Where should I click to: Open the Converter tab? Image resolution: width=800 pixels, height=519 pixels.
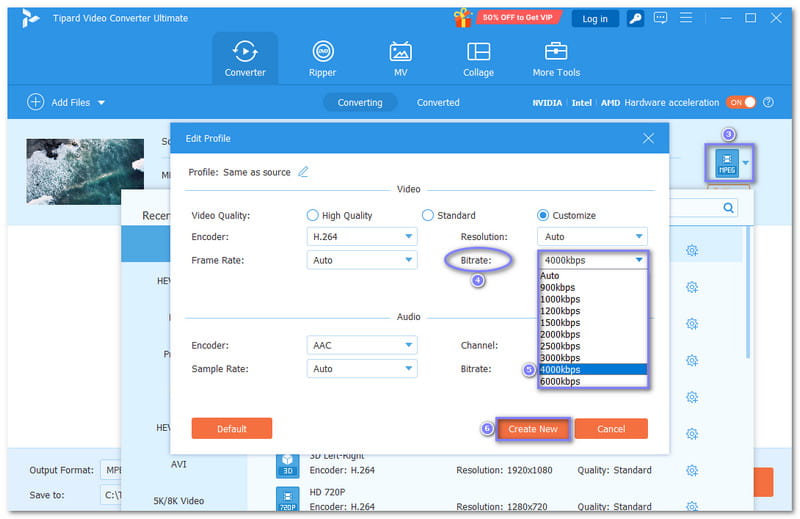point(245,59)
